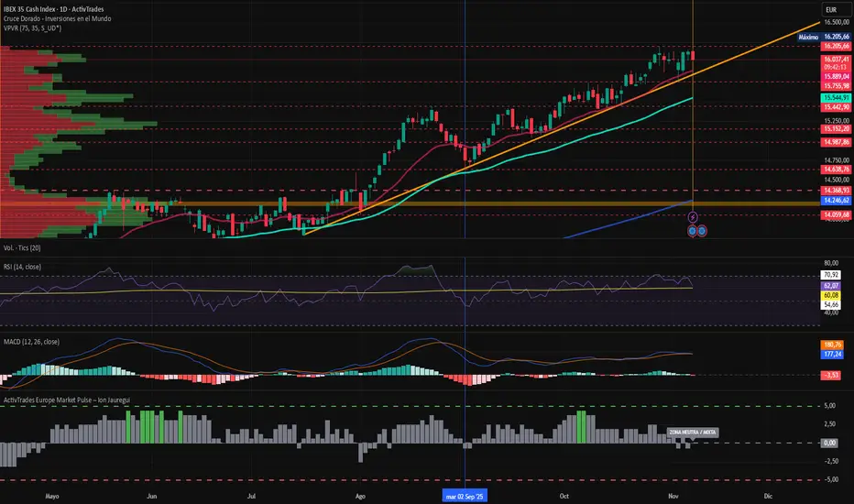Select the Vol. - Tics (20) indicator label
Viewport: 854px width, 504px height.
[22, 248]
